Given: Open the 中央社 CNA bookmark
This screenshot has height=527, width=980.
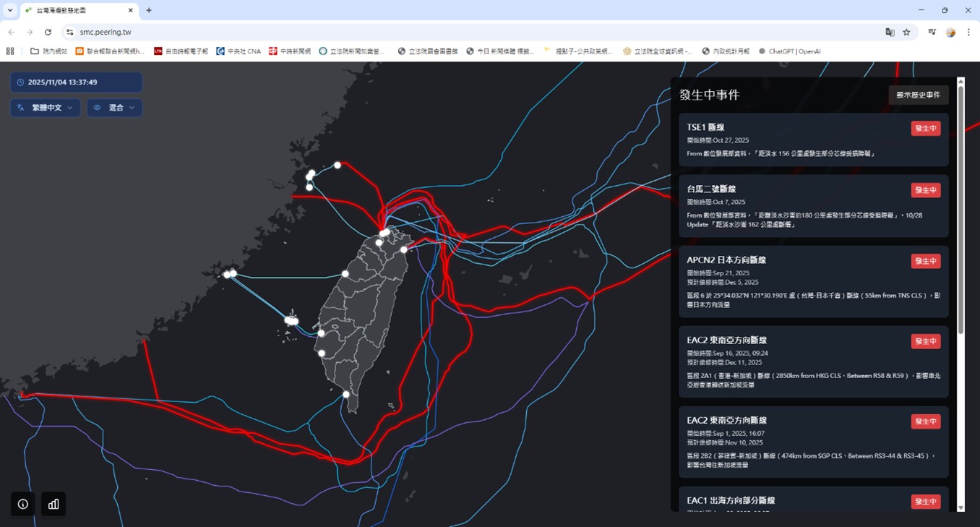Looking at the screenshot, I should (238, 51).
